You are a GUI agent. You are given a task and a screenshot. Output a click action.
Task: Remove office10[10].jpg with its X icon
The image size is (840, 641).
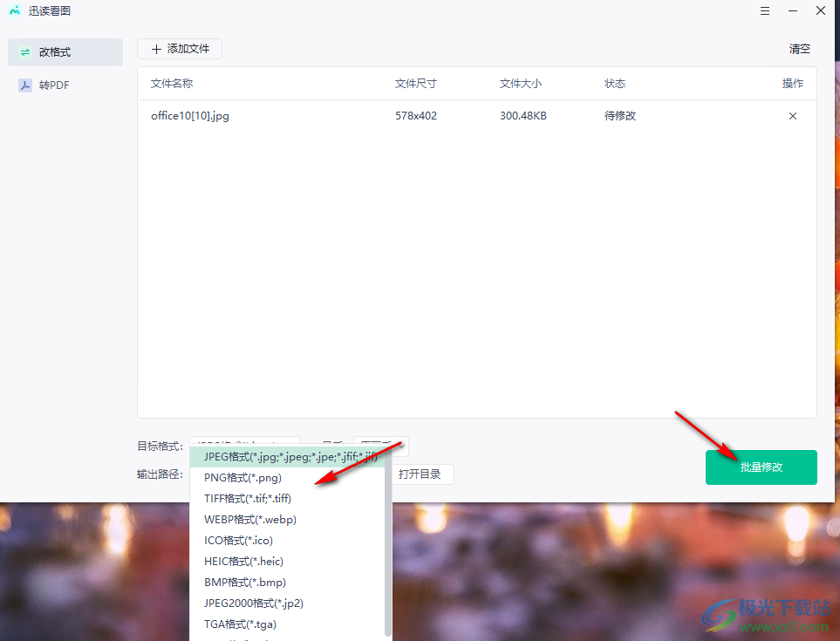792,116
